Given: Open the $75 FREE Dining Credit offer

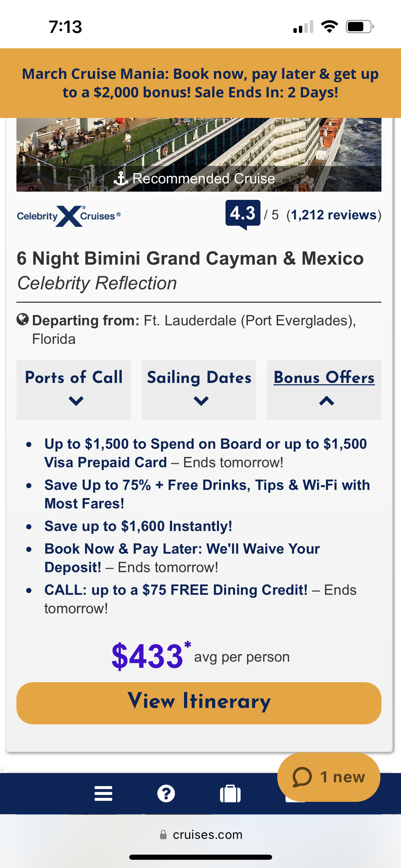Looking at the screenshot, I should coord(176,590).
